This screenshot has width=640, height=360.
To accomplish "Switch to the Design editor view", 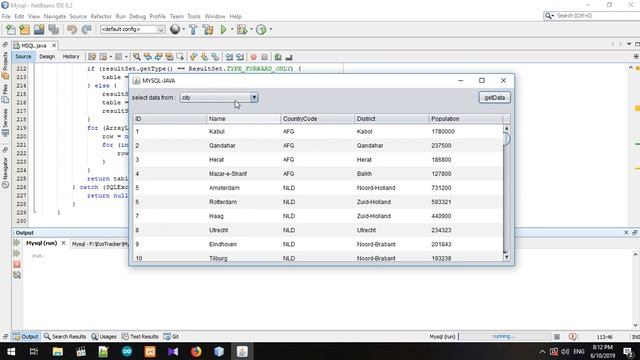I will point(47,57).
